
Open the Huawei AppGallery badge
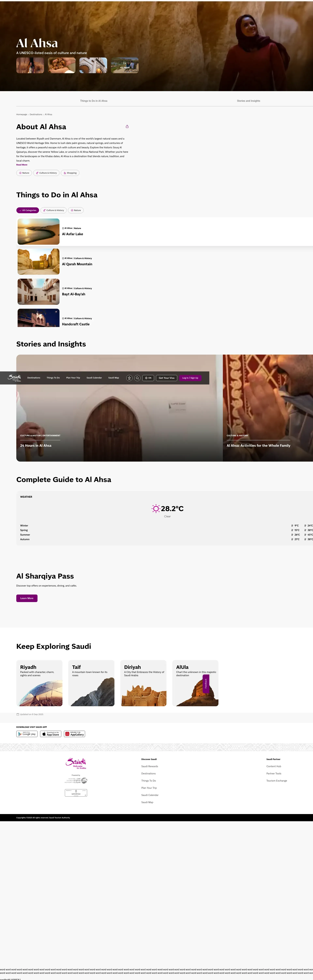click(x=75, y=734)
